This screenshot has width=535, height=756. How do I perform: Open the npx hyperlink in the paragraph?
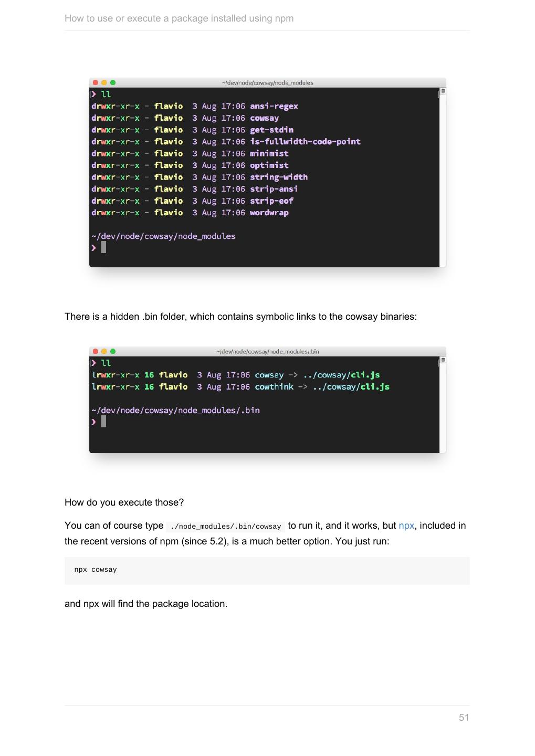pyautogui.click(x=406, y=526)
